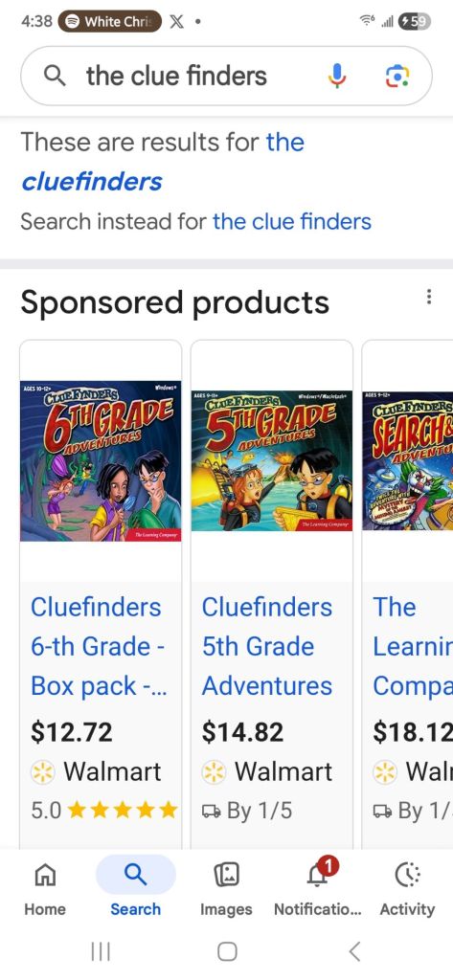Tap the magnifier icon in search bar
The image size is (453, 980).
point(55,77)
